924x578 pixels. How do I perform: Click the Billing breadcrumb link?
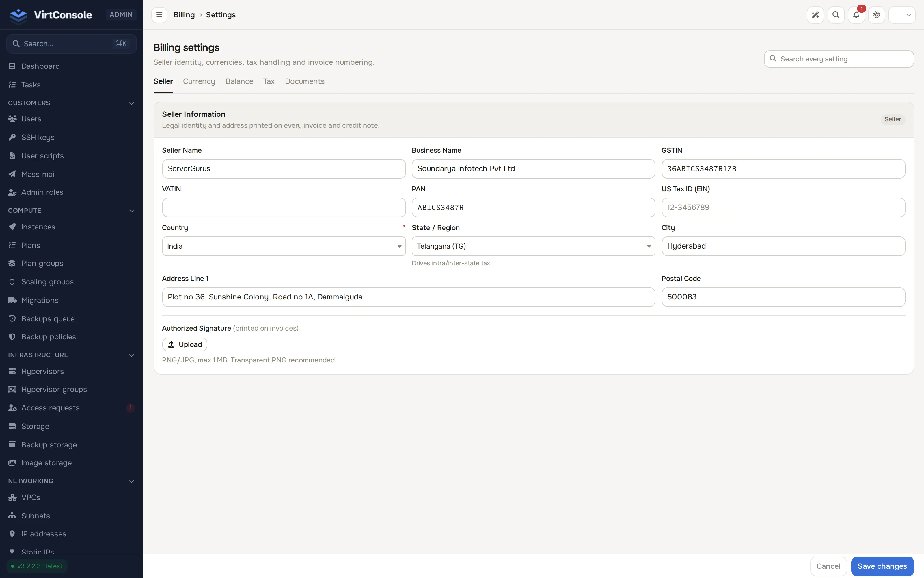184,15
